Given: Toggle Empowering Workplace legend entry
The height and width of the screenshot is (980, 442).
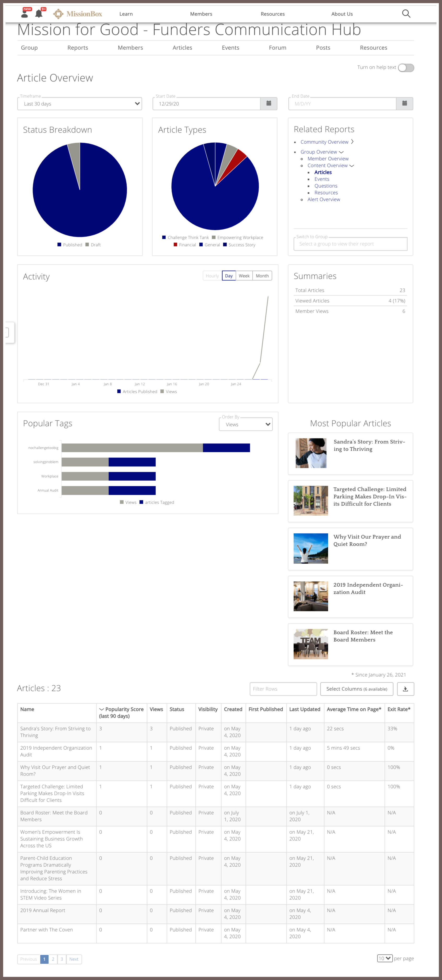Looking at the screenshot, I should [237, 237].
